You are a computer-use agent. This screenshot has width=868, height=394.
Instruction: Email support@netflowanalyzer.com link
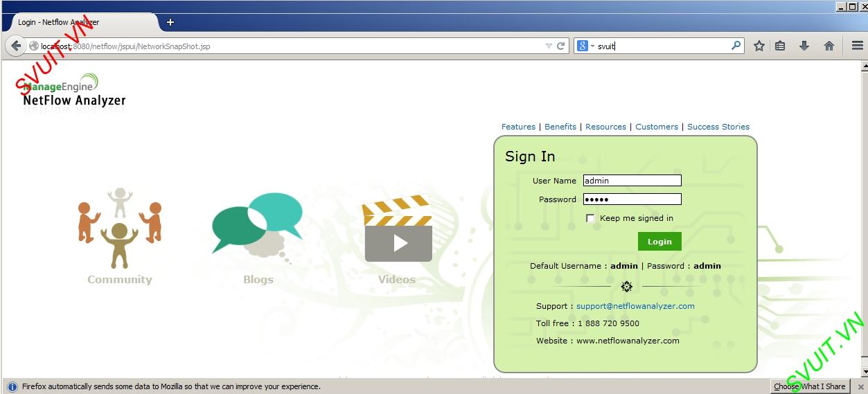click(635, 306)
